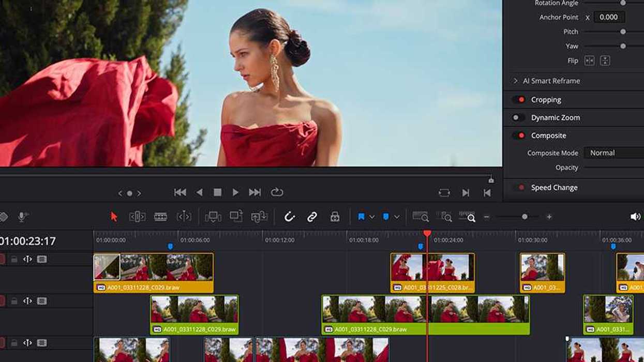Image resolution: width=644 pixels, height=362 pixels.
Task: Zoom out timeline with minus icon
Action: (x=486, y=217)
